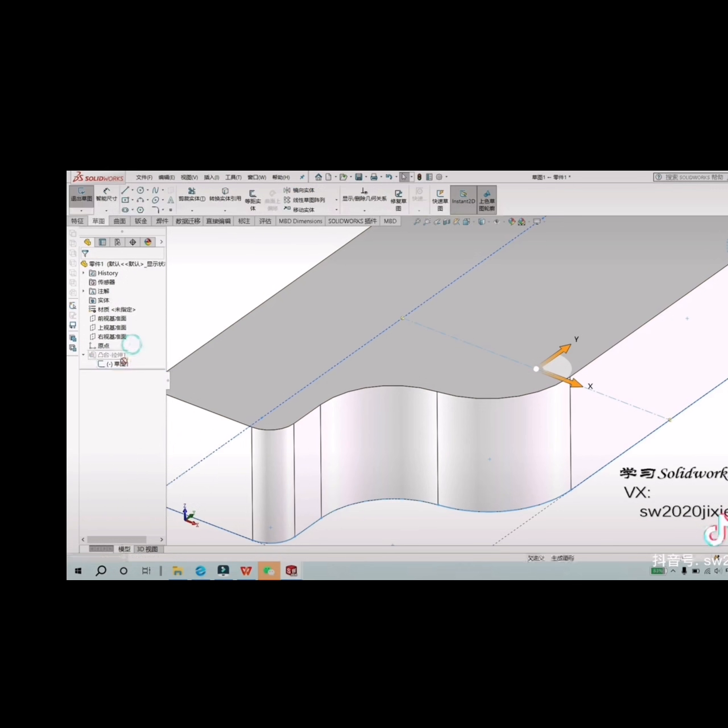This screenshot has width=728, height=728.
Task: Select the 智能尺寸 Smart Dimension tool
Action: coord(106,194)
